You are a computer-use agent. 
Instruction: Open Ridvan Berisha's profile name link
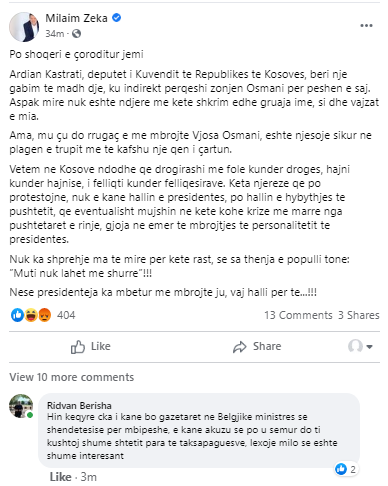tap(79, 406)
